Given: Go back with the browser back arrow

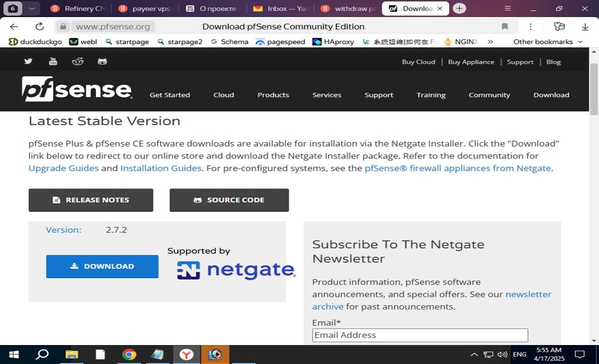Looking at the screenshot, I should (x=14, y=26).
